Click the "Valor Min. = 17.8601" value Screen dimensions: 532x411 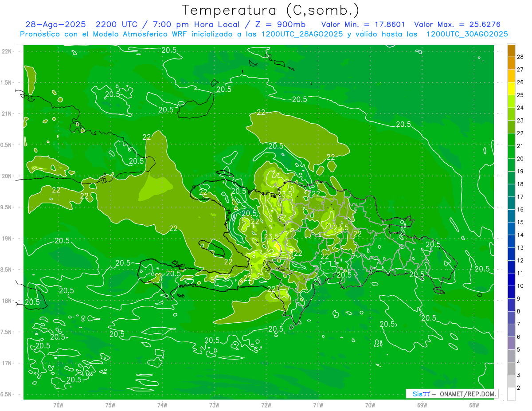pos(363,24)
